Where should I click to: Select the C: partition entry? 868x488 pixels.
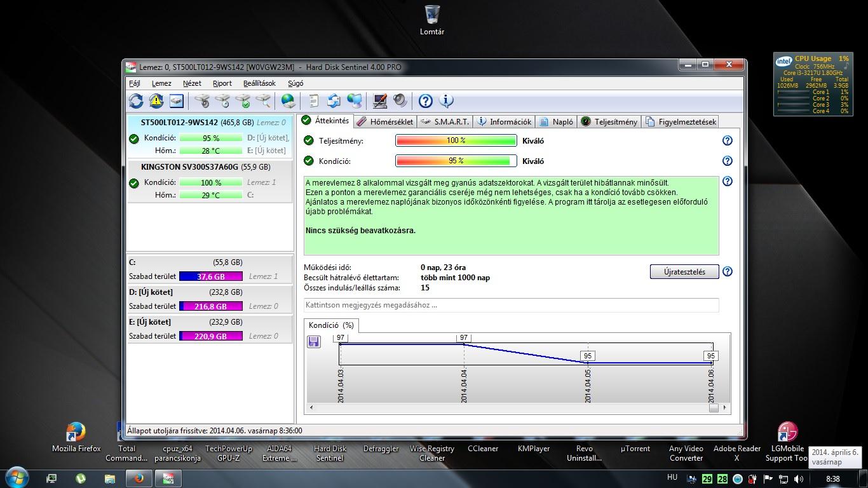[x=210, y=269]
